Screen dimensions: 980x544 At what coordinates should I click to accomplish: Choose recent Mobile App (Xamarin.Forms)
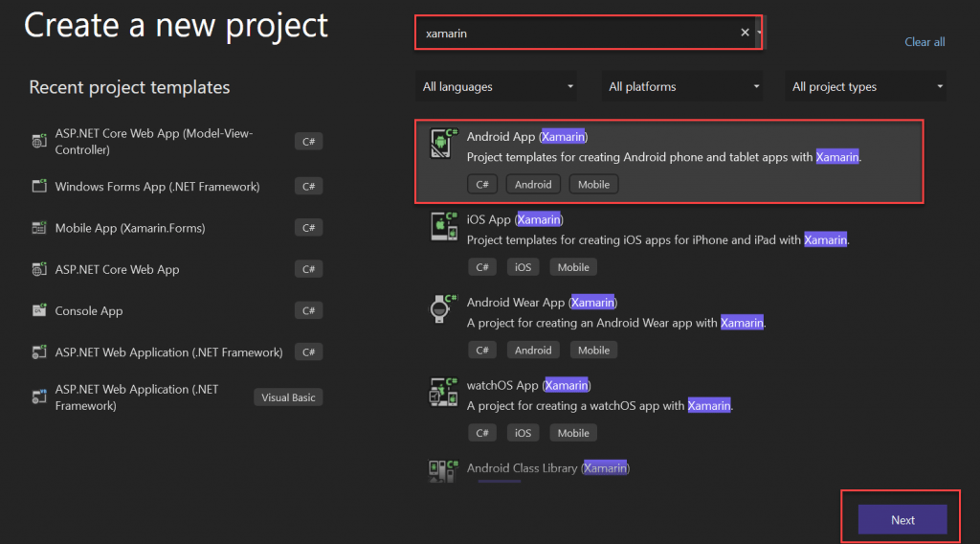pos(176,228)
